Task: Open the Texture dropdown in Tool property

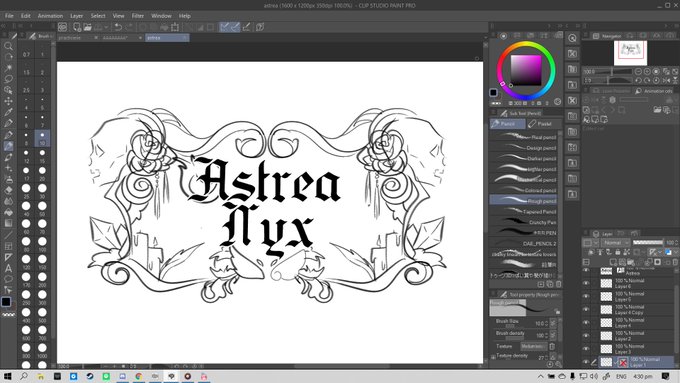Action: (x=533, y=346)
